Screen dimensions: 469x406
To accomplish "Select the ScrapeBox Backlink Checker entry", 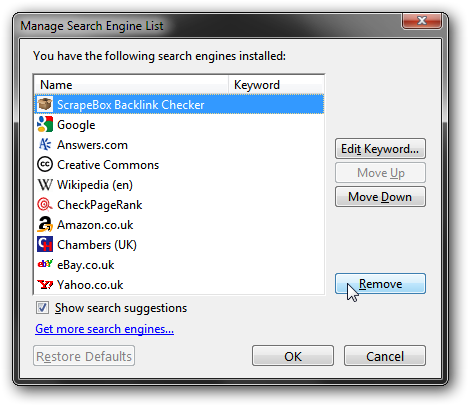I will [179, 104].
